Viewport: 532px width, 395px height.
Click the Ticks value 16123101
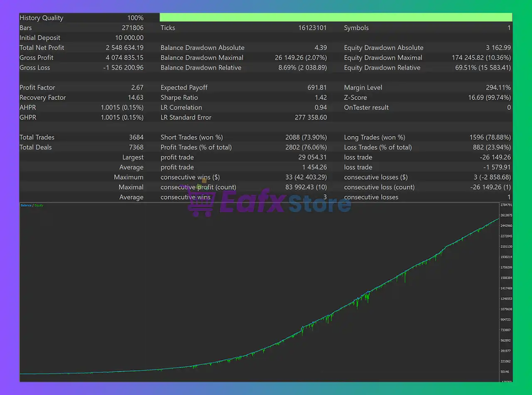312,28
